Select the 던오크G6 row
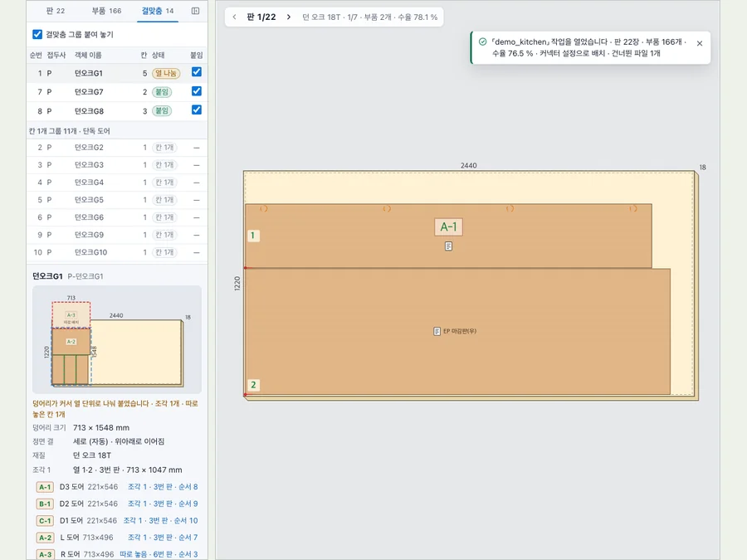 117,217
